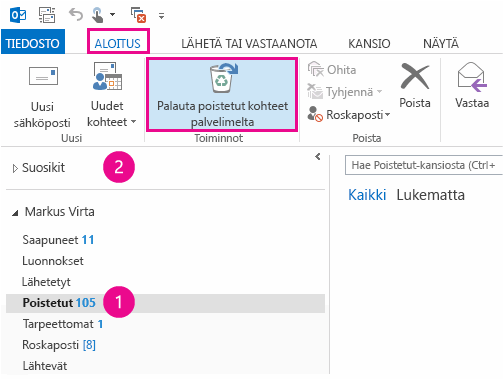Screen dimensions: 504x380
Task: Filter messages by Lukematta unread
Action: pos(430,195)
